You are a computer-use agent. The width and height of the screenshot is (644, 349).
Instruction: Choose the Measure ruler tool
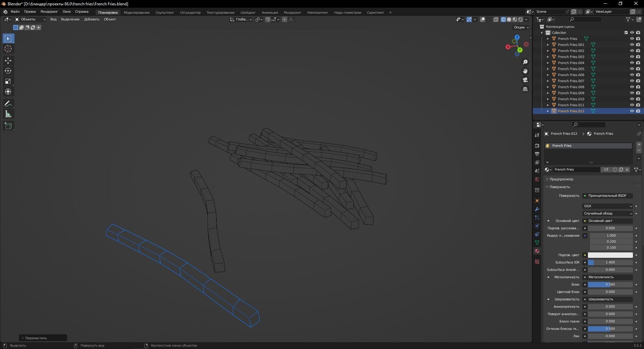8,114
